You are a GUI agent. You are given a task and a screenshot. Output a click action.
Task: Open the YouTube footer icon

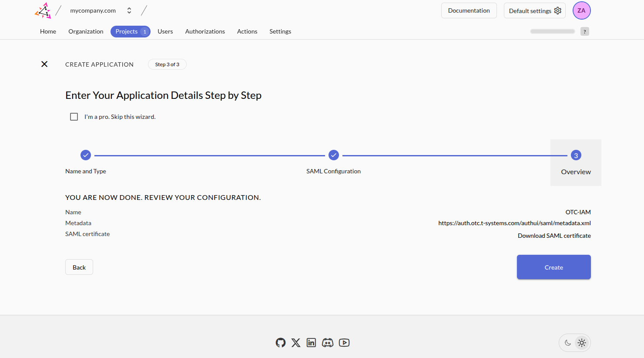pos(344,343)
